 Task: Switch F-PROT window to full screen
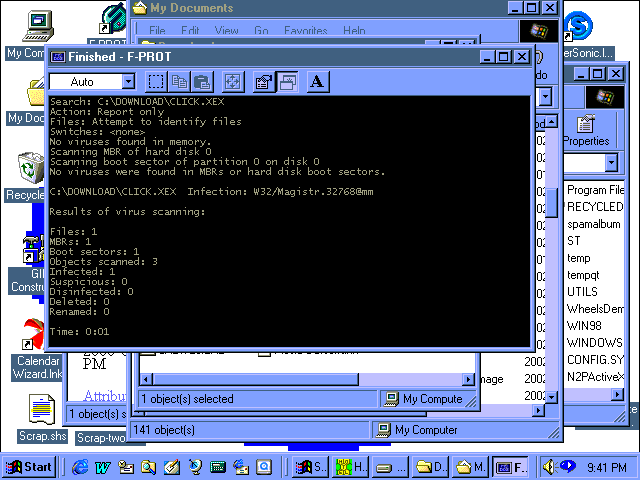pyautogui.click(x=232, y=82)
